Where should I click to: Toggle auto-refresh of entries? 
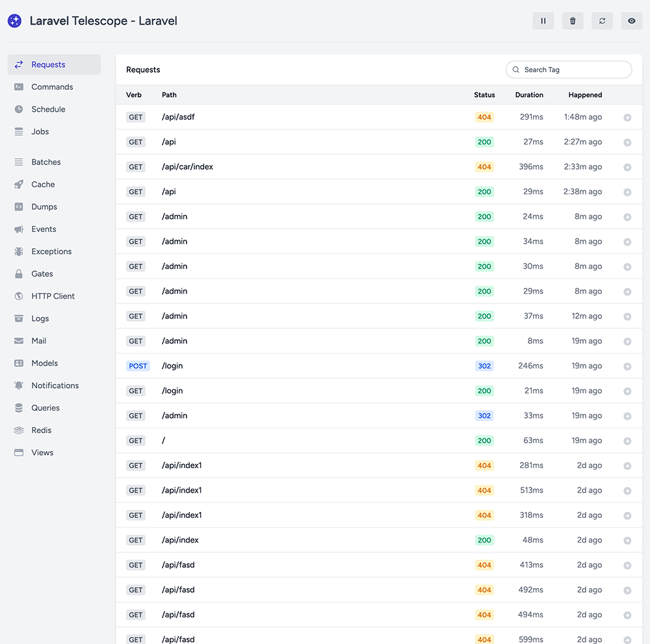[602, 21]
